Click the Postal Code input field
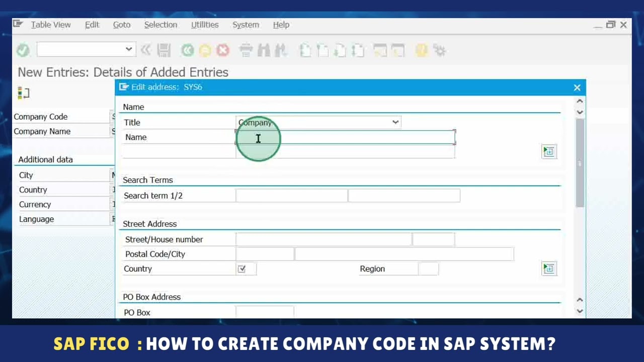 coord(265,254)
